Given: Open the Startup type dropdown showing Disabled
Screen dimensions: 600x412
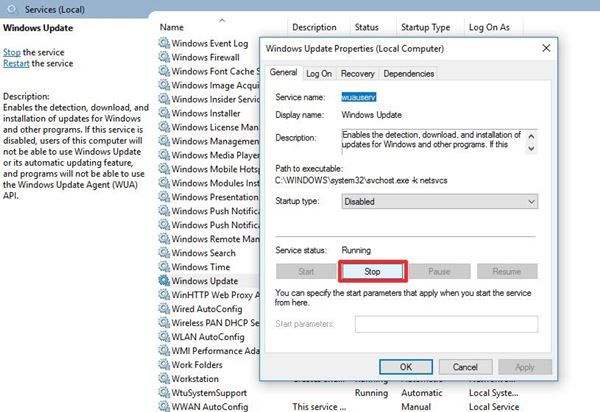Looking at the screenshot, I should 439,202.
